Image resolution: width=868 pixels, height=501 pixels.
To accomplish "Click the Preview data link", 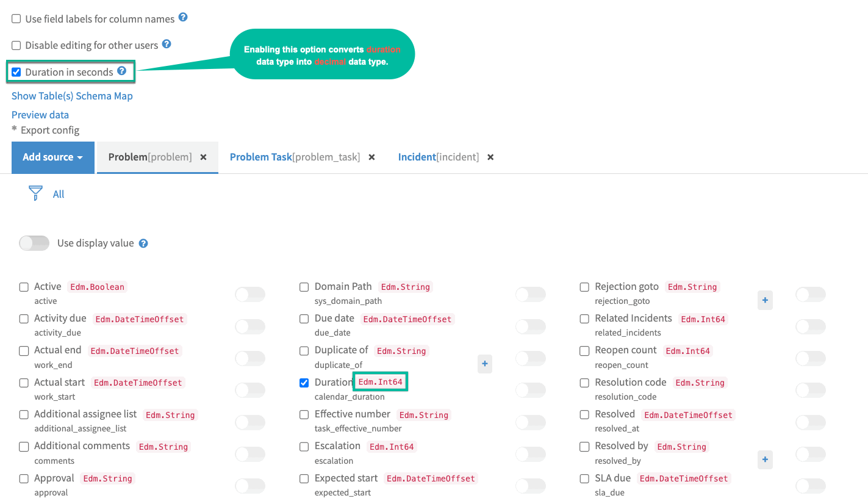I will (x=40, y=115).
